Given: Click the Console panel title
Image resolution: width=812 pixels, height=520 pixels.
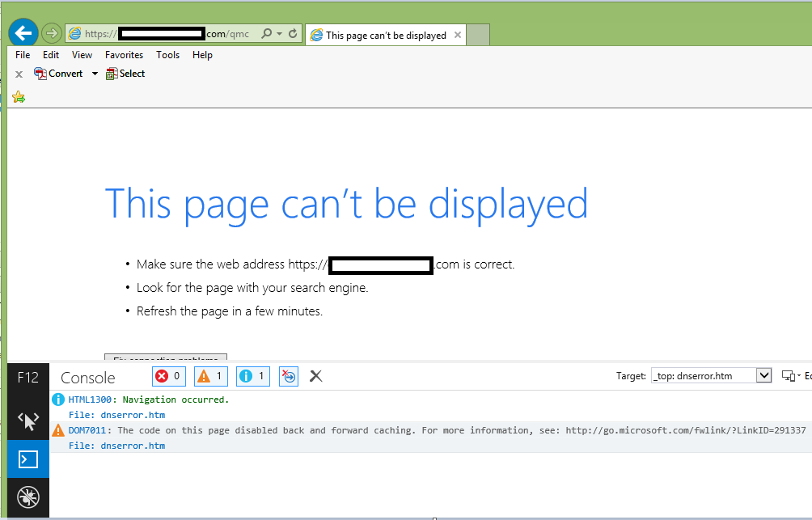Looking at the screenshot, I should pos(88,378).
